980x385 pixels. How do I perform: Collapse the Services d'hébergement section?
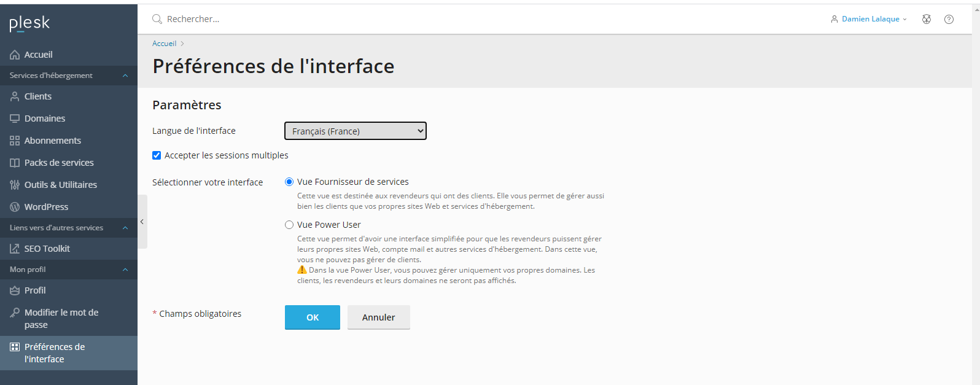tap(125, 76)
